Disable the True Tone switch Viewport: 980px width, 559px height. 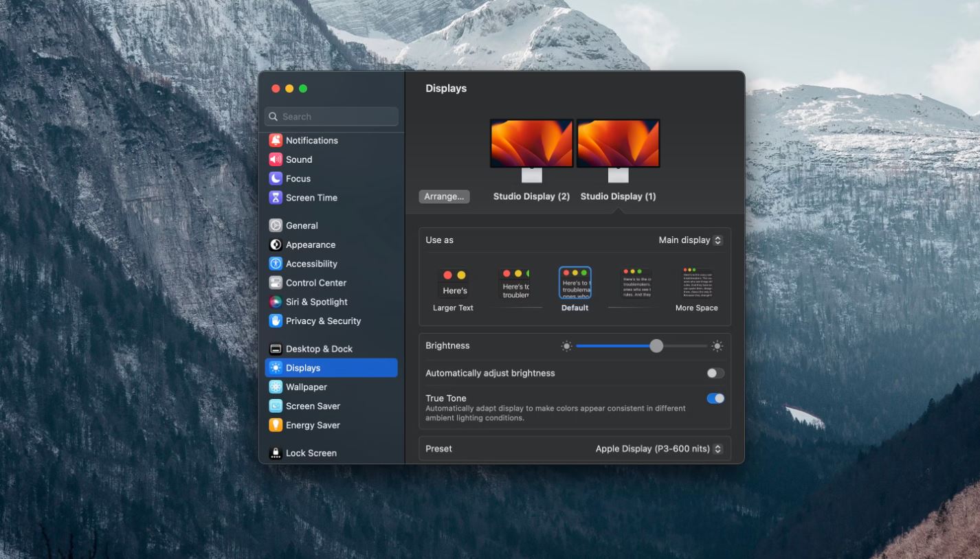point(715,398)
